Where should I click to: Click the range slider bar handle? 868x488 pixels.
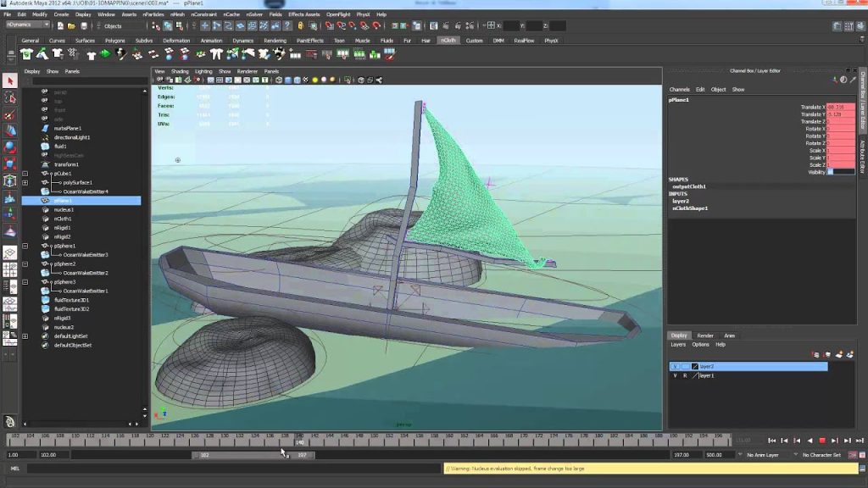[253, 455]
